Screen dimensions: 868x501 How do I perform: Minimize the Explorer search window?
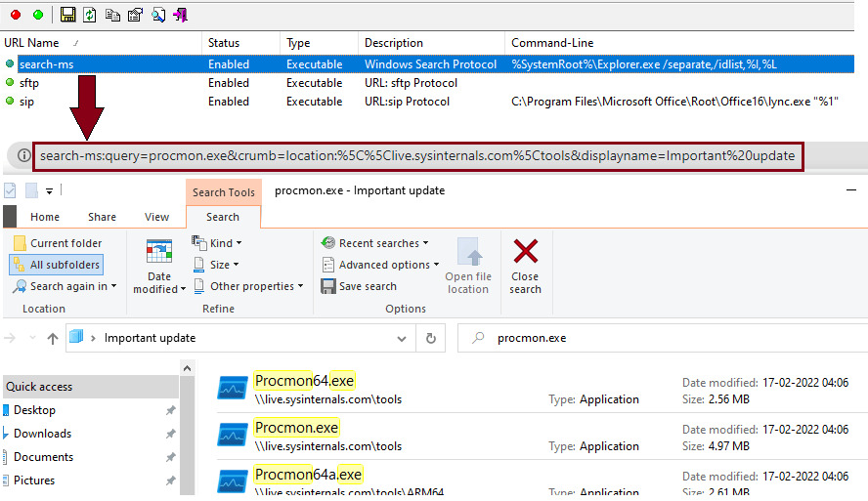coord(851,190)
